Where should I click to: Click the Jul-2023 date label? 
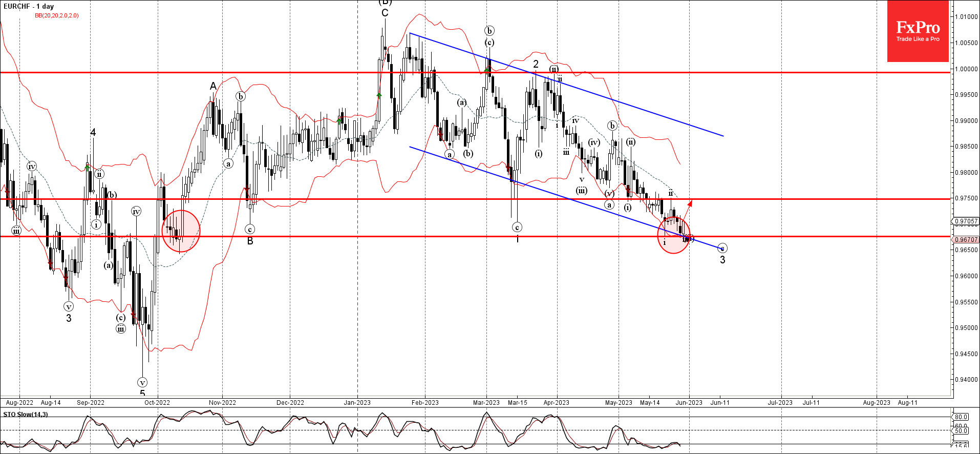pyautogui.click(x=780, y=403)
